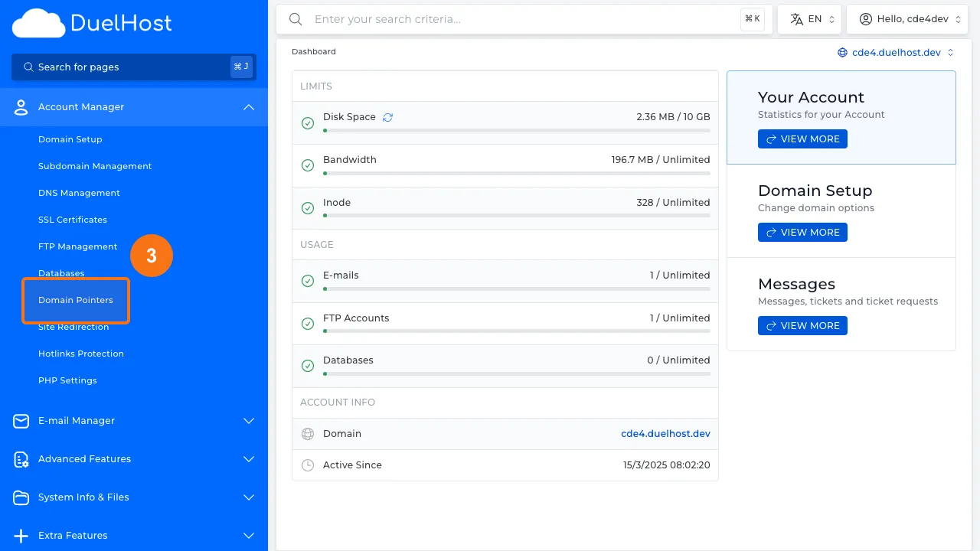
Task: Open the cde4.duelhost.dev domain selector
Action: click(x=897, y=53)
